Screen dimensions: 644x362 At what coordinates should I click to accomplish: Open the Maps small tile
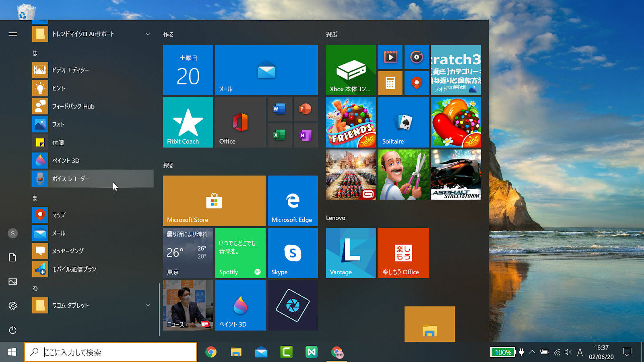(416, 83)
